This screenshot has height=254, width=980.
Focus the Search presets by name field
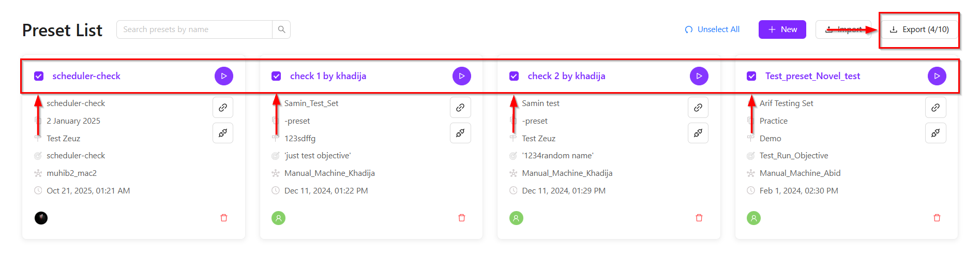(194, 29)
